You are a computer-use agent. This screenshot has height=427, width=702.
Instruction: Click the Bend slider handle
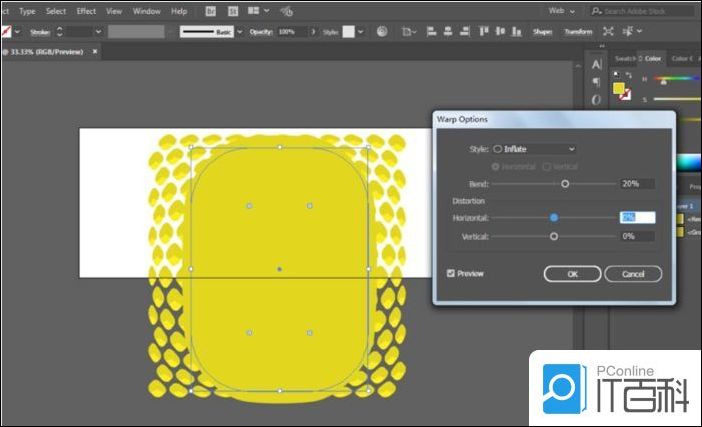coord(565,184)
